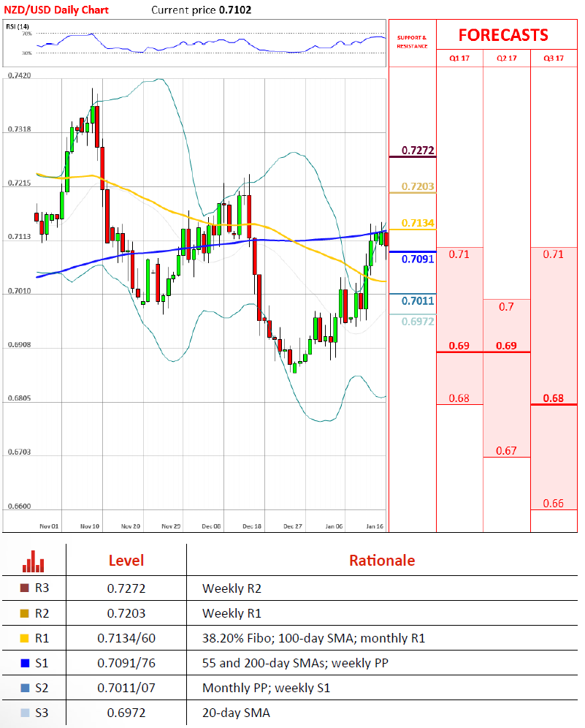Click the 0.6972 support level label beside chart

(x=418, y=322)
